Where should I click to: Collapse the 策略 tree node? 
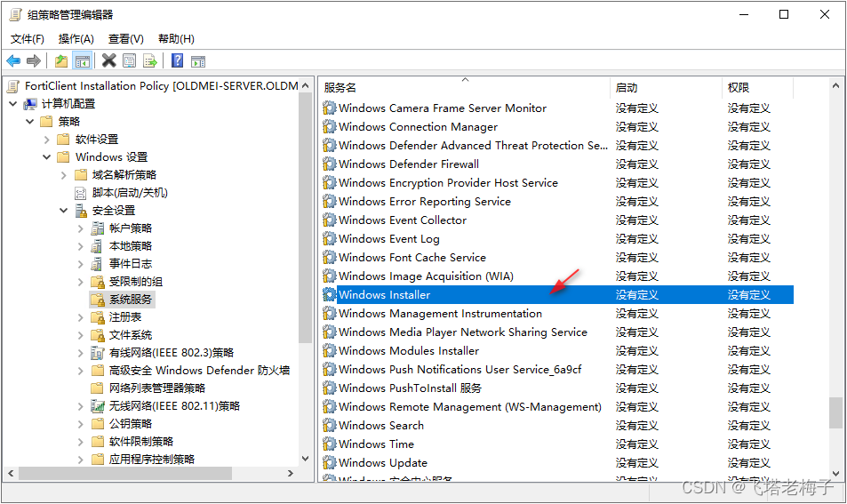[30, 122]
